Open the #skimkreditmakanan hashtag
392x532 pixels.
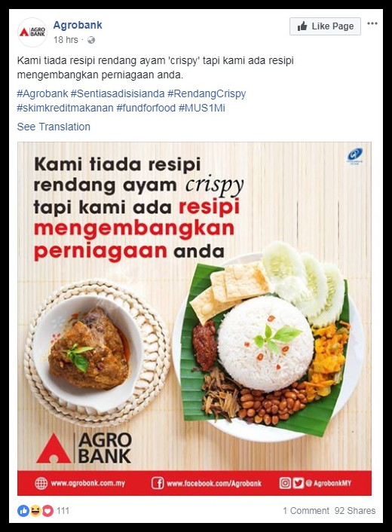click(65, 109)
